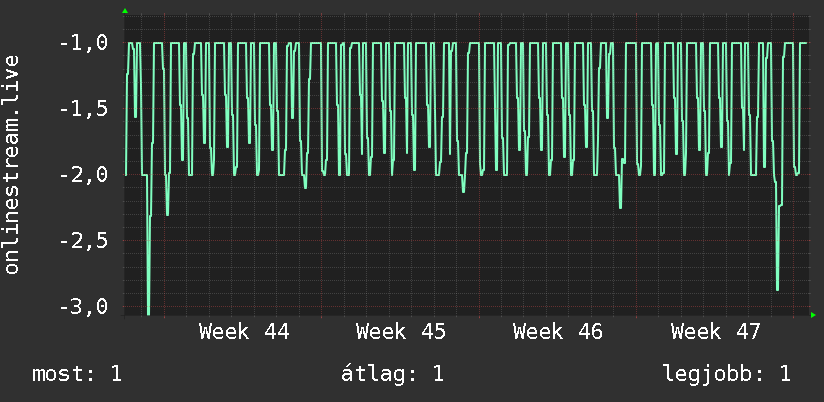The width and height of the screenshot is (824, 402).
Task: Click the 'Week 46' x-axis label
Action: 558,332
